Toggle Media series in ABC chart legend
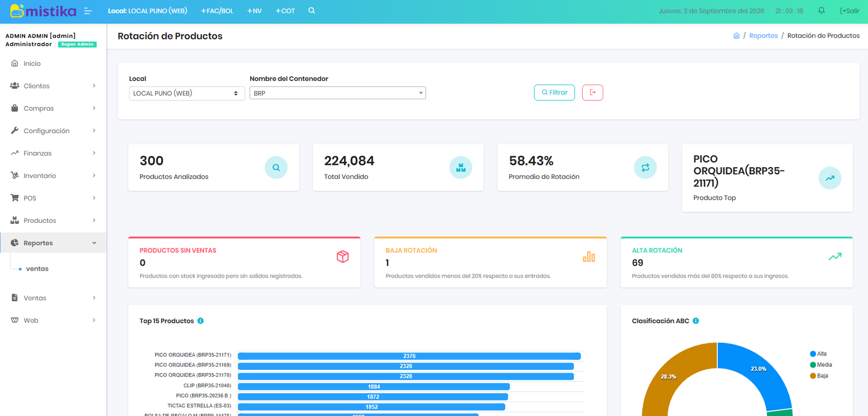 click(x=821, y=365)
